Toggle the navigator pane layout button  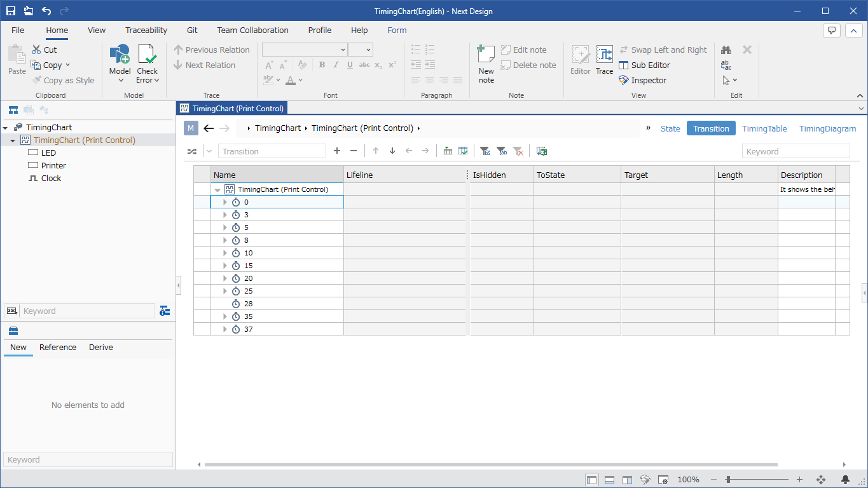[591, 480]
